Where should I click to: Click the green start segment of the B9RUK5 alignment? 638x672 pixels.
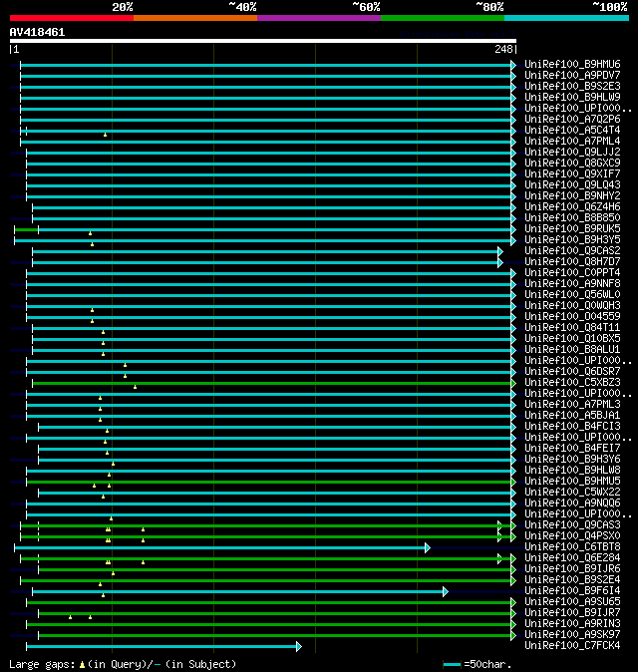[27, 229]
